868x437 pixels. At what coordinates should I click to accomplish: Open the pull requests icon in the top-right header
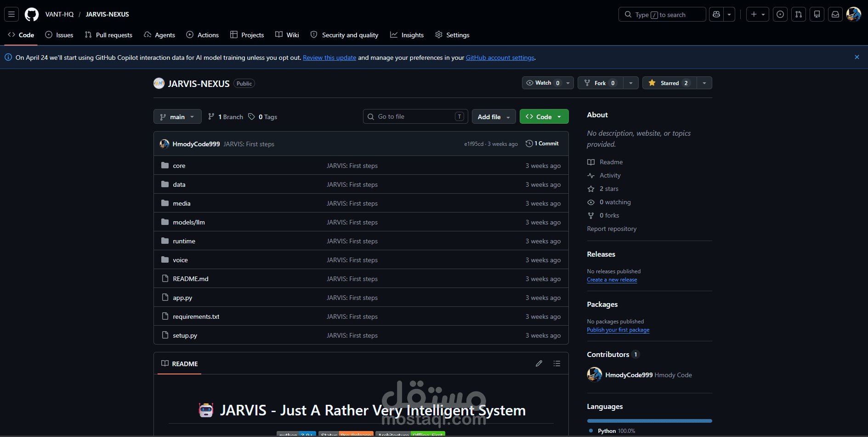point(799,14)
